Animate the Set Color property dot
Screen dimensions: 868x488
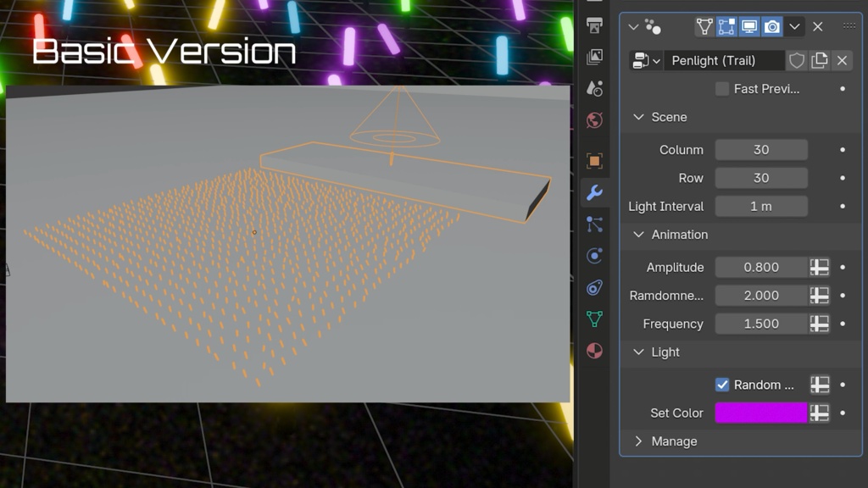pyautogui.click(x=843, y=413)
